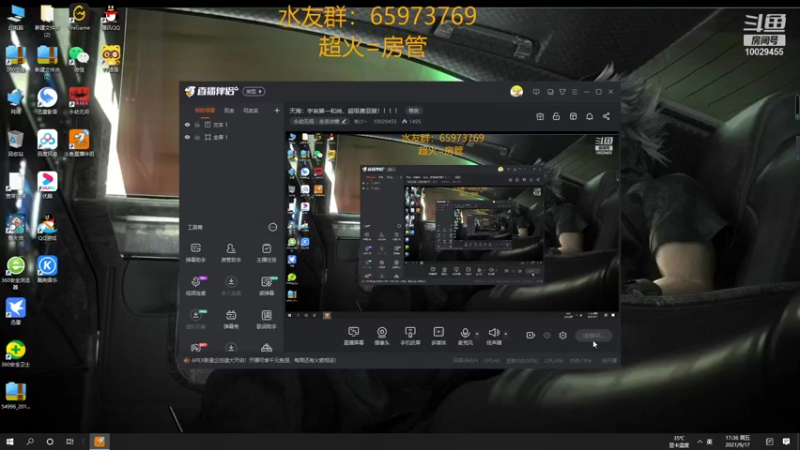Click the user avatar in title bar
The height and width of the screenshot is (450, 800).
point(516,91)
